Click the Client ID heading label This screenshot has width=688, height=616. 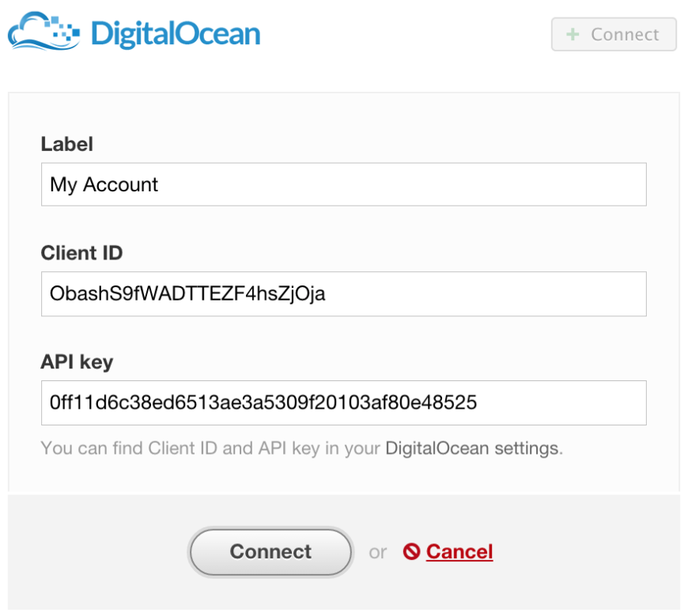pyautogui.click(x=81, y=254)
